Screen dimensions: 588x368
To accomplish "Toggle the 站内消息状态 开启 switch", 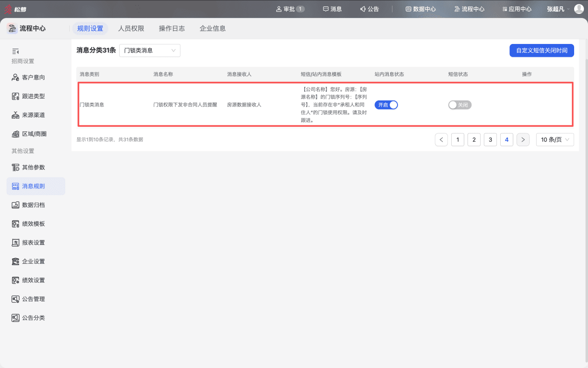I will [386, 105].
